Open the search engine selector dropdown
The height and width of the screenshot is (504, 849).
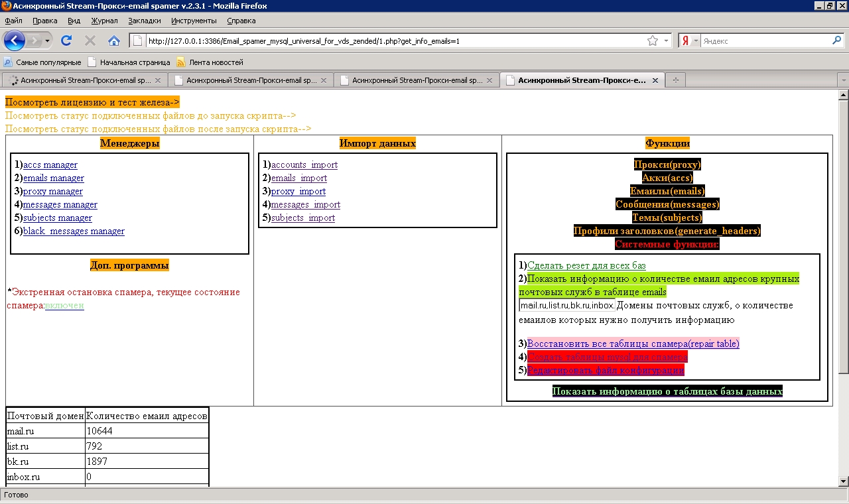696,41
